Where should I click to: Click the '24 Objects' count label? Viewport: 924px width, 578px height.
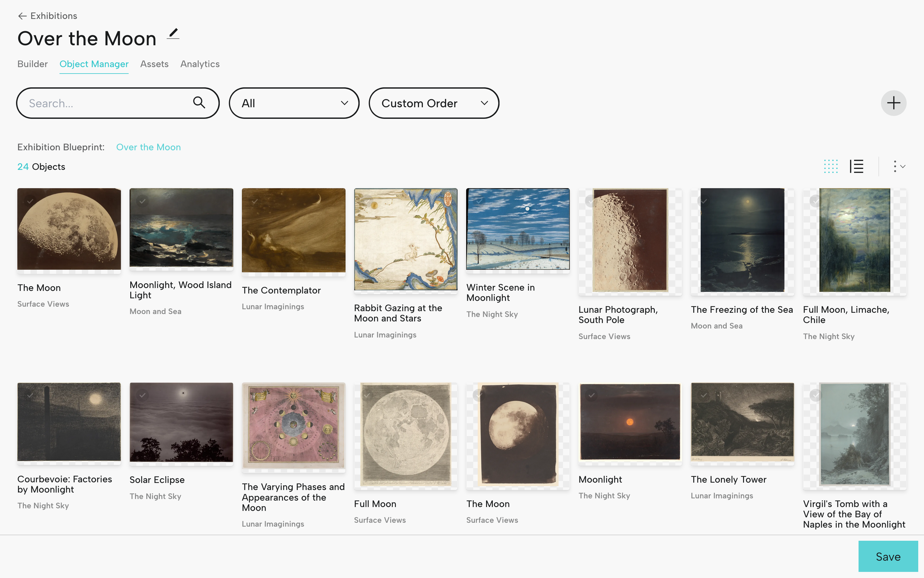coord(41,167)
